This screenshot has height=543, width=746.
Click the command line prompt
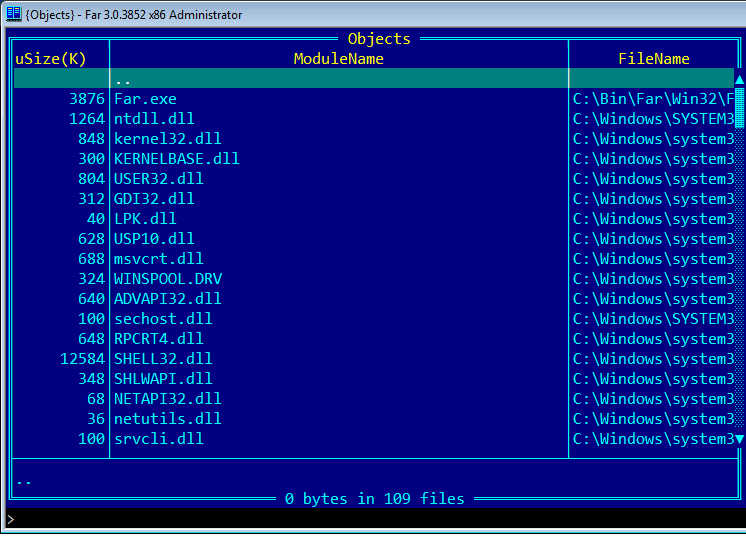(x=11, y=519)
